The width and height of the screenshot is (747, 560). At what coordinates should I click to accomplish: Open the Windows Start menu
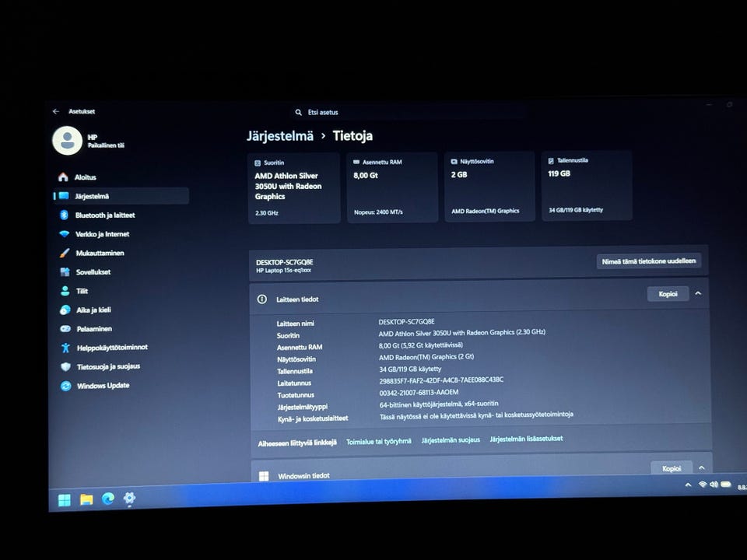point(65,500)
